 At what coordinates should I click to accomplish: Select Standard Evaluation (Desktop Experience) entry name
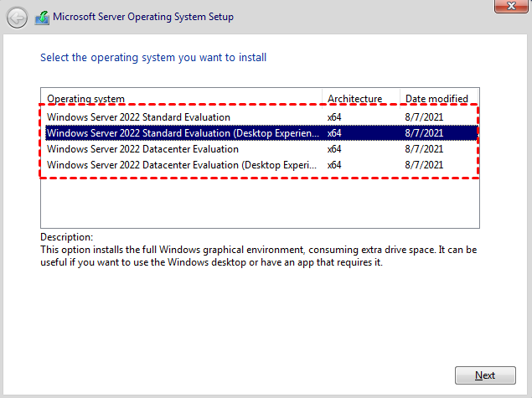(x=183, y=133)
